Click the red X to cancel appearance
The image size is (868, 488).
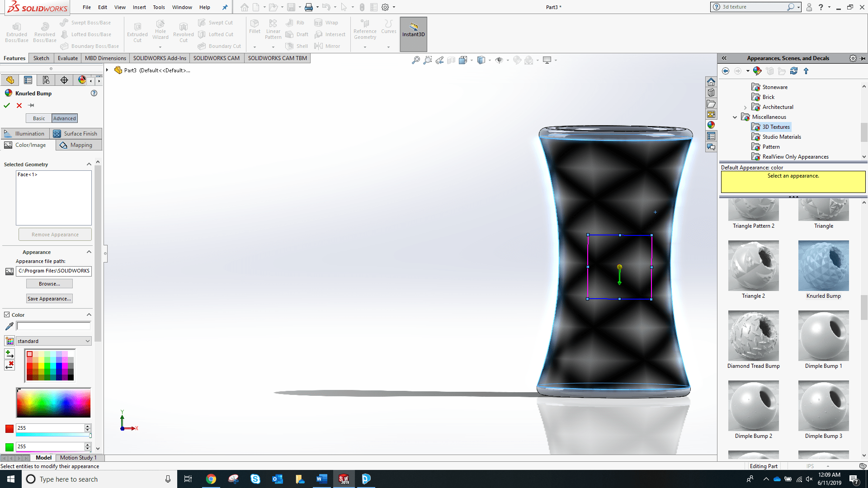click(x=19, y=105)
